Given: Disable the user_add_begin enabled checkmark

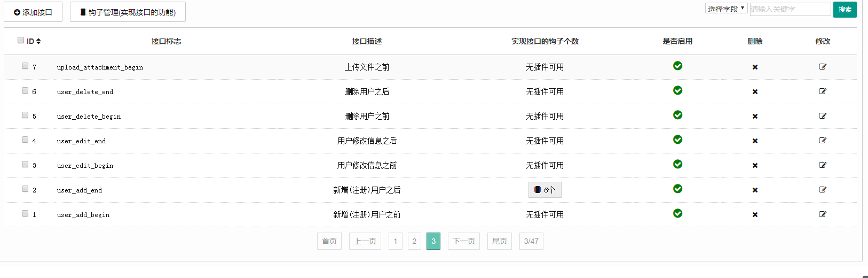Looking at the screenshot, I should (677, 213).
